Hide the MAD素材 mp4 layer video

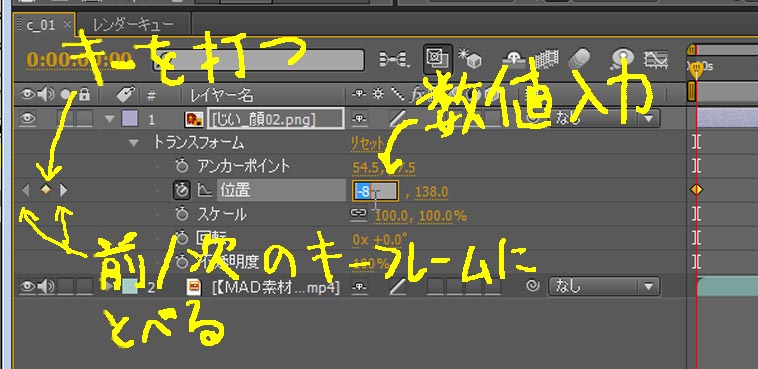(27, 287)
